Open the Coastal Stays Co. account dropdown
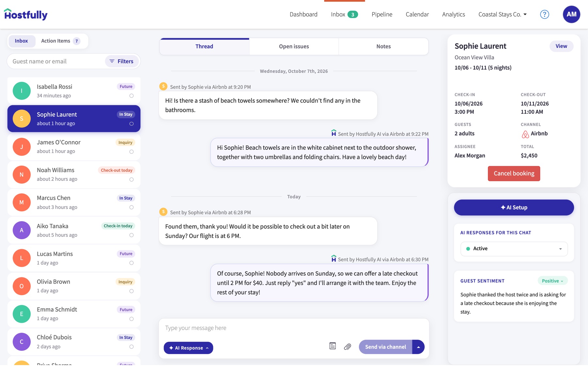Viewport: 588px width, 368px height. (x=502, y=14)
